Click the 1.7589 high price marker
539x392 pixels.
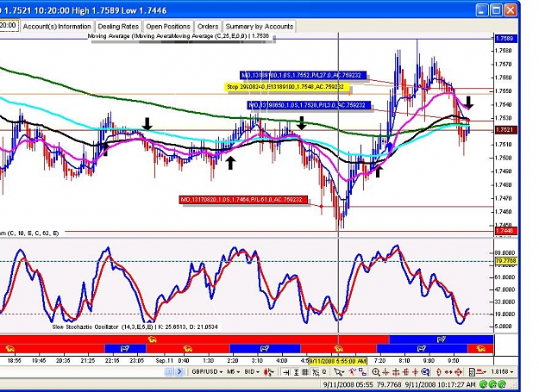(x=505, y=39)
